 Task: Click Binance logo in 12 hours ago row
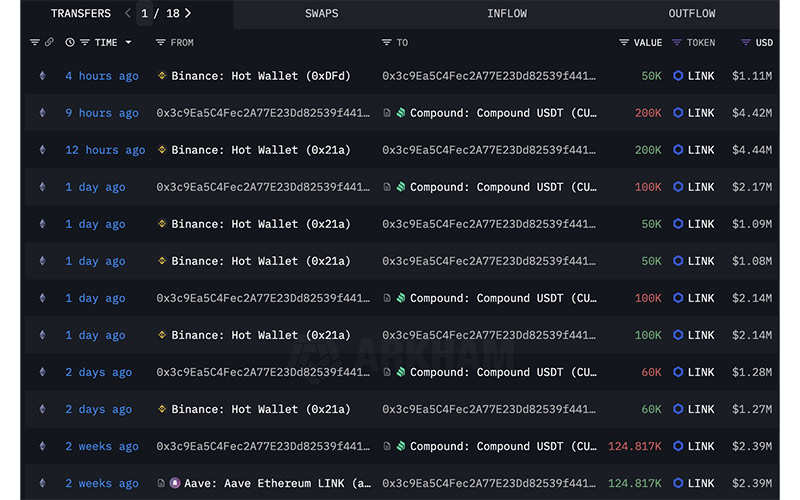(x=162, y=149)
